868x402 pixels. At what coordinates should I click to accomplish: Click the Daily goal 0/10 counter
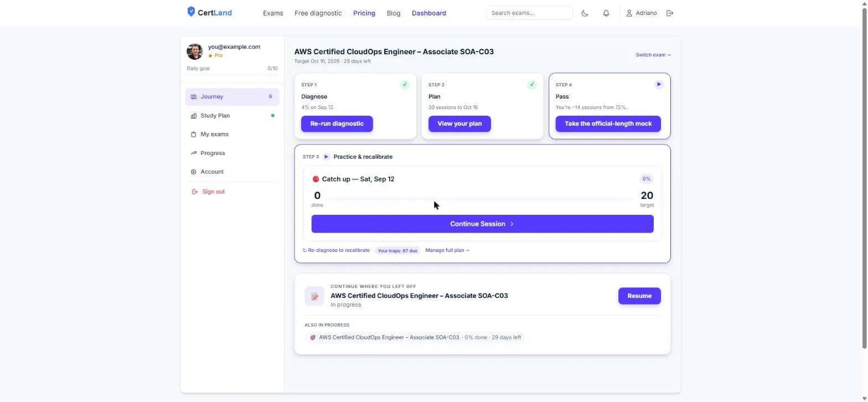(272, 69)
